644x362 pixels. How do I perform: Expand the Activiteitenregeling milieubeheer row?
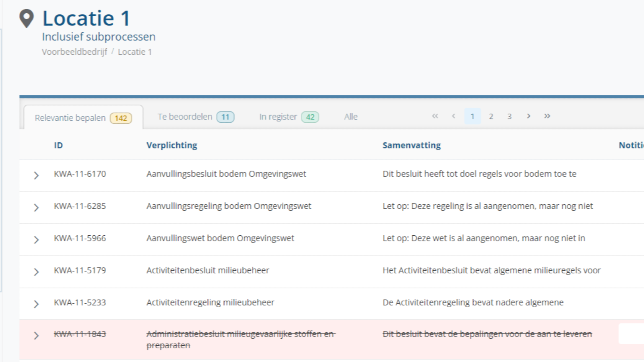36,304
